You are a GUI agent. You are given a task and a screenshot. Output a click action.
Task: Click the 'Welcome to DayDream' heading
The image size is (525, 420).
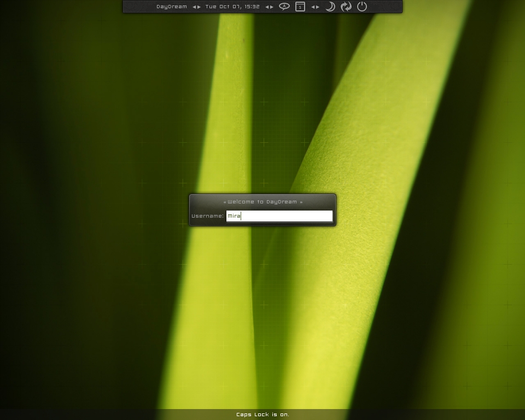tap(262, 202)
